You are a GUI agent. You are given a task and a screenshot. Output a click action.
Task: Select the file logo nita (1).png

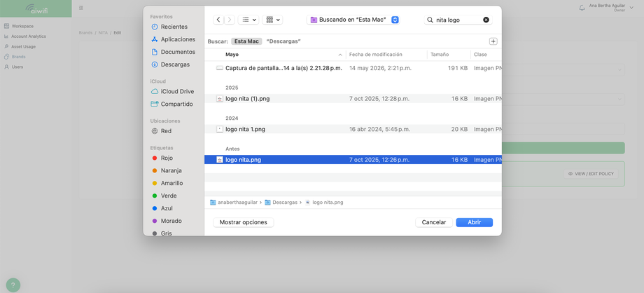[353, 99]
